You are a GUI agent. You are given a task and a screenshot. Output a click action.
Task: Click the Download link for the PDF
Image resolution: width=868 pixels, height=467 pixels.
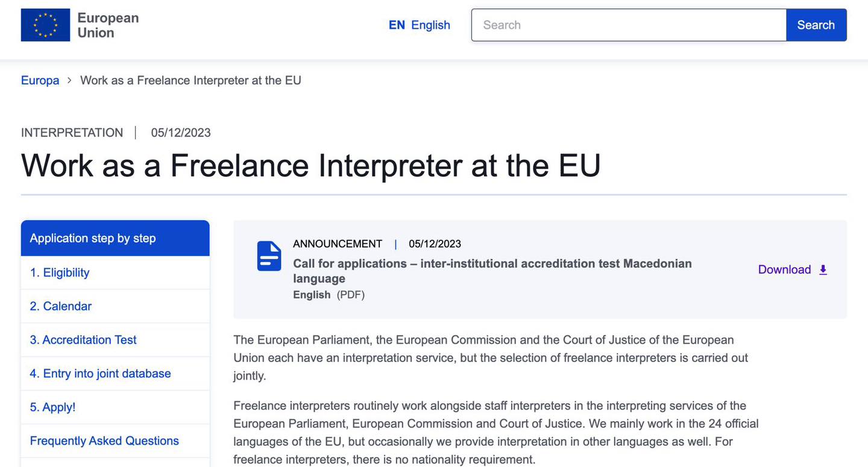[x=784, y=270]
